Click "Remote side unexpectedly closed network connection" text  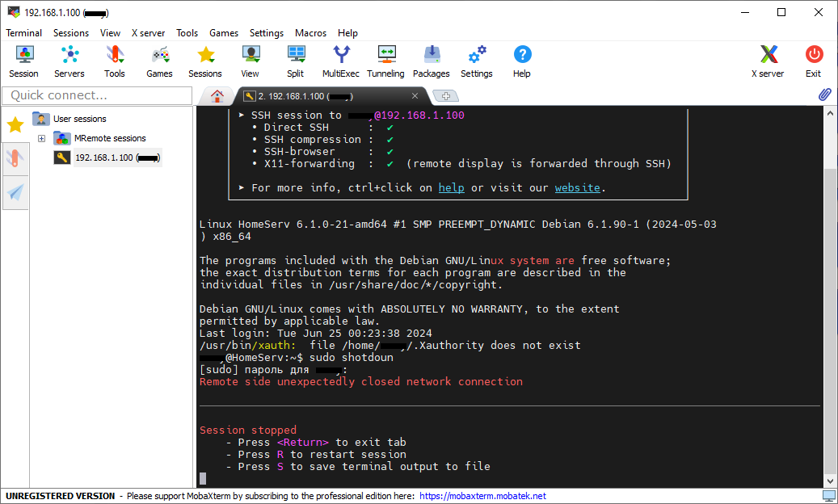[x=361, y=382]
